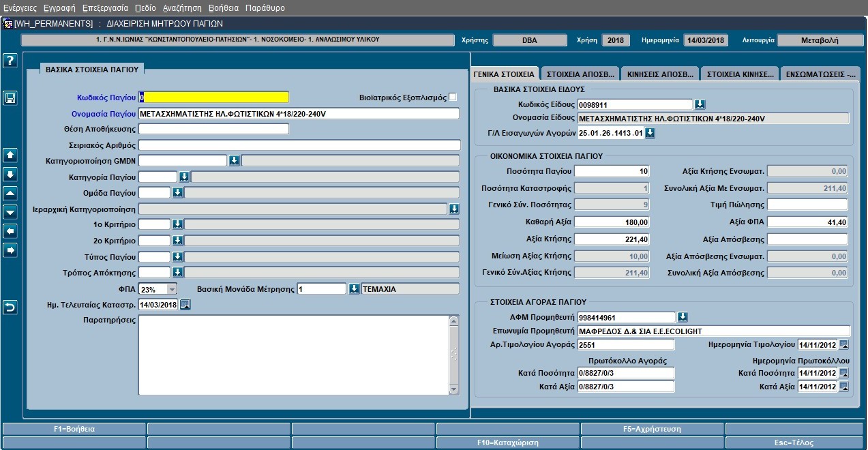
Task: Click the floppy disk save icon
Action: (10, 99)
